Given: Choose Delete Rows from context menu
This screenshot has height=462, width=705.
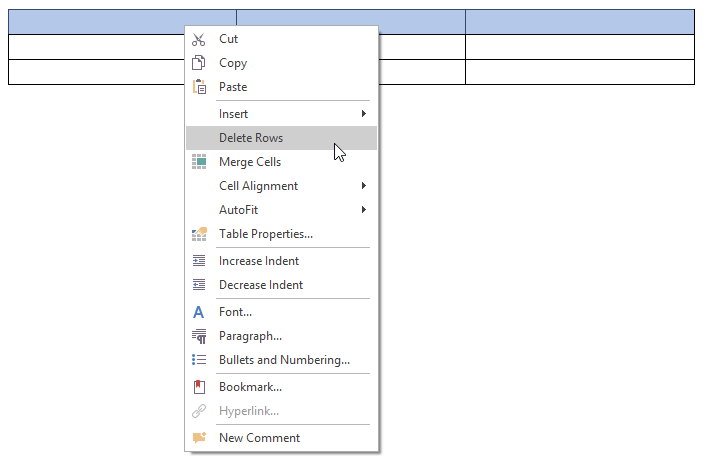Looking at the screenshot, I should pos(251,138).
